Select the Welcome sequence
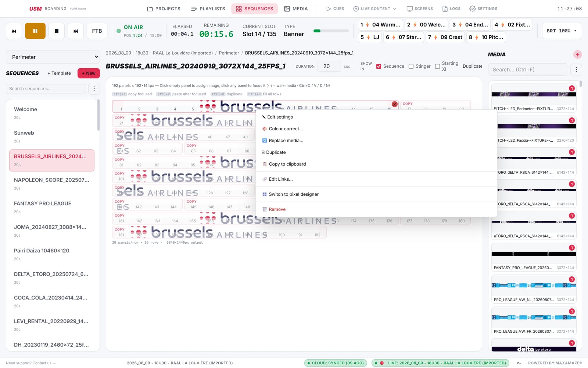This screenshot has width=588, height=368. click(52, 113)
